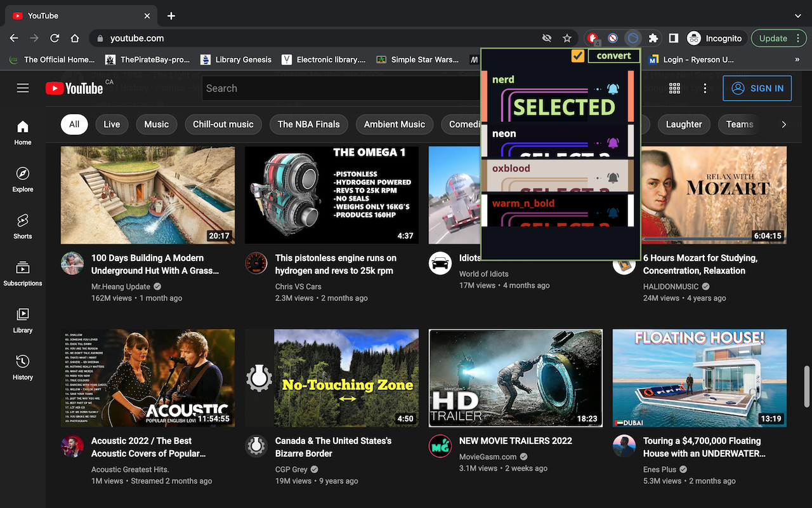
Task: Open Mr.Heang Update channel avatar
Action: coord(72,263)
